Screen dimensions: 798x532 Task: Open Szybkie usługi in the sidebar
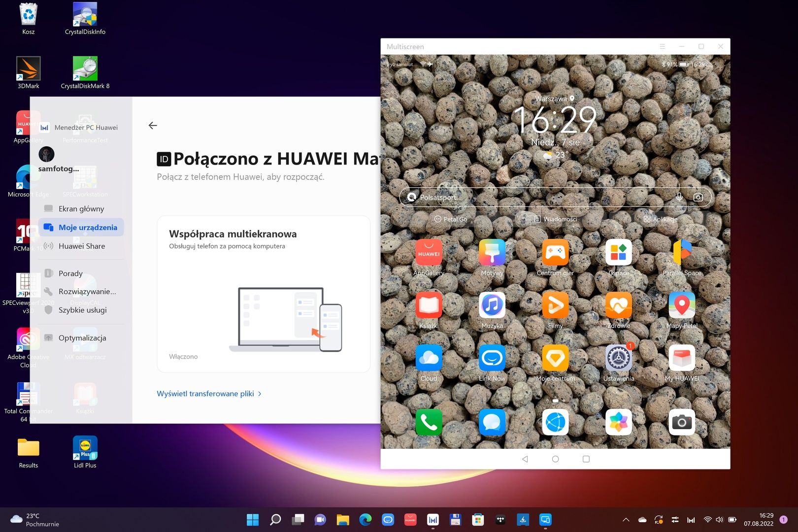(81, 310)
